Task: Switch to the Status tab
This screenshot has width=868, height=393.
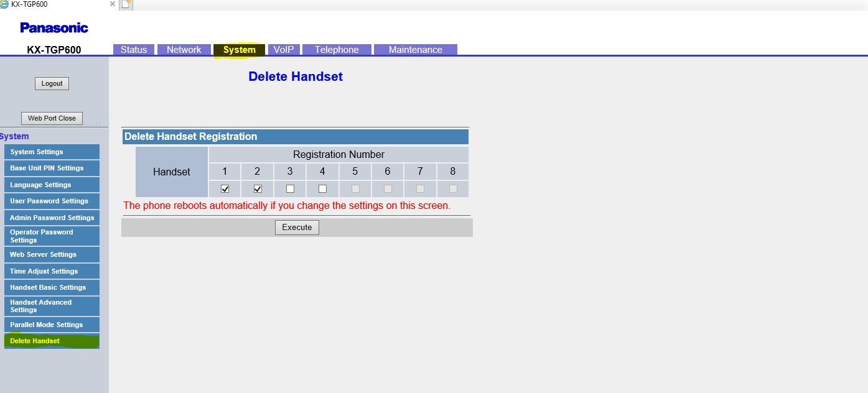Action: (133, 49)
